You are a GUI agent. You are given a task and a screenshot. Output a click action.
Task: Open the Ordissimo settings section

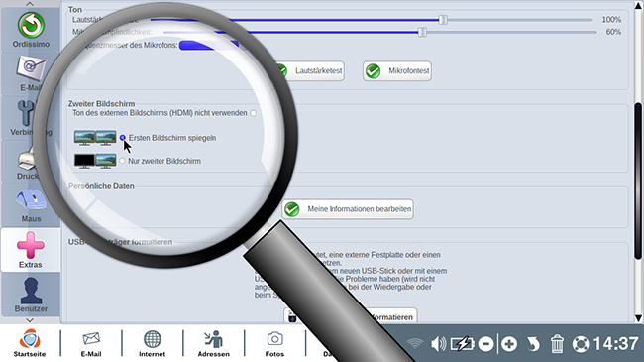(x=31, y=30)
